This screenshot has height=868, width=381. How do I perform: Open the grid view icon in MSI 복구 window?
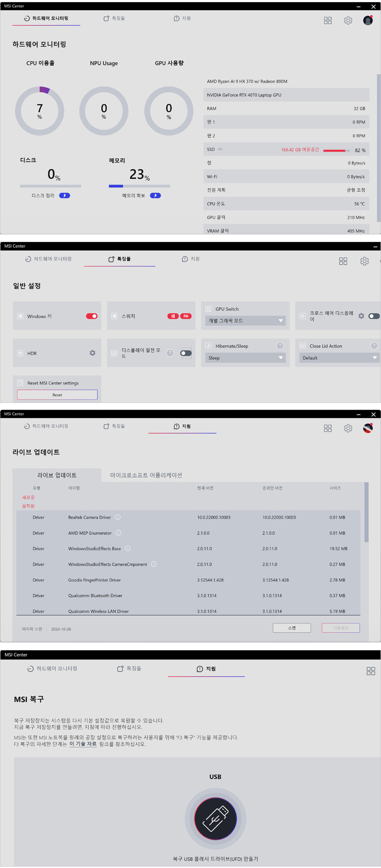coord(371,671)
